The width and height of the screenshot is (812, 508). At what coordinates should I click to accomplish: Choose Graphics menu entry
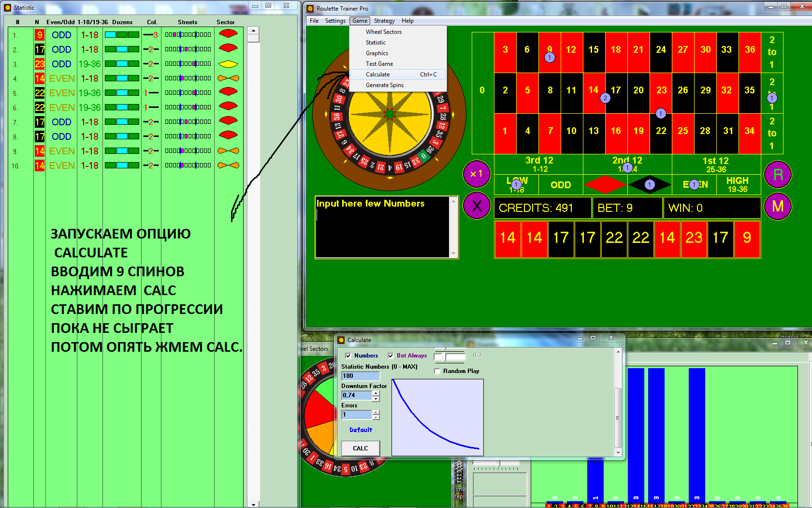(398, 53)
